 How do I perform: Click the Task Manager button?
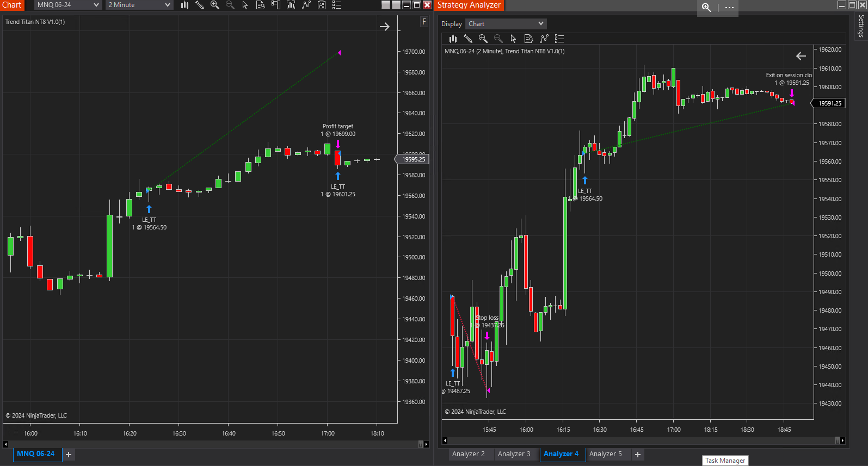click(725, 461)
